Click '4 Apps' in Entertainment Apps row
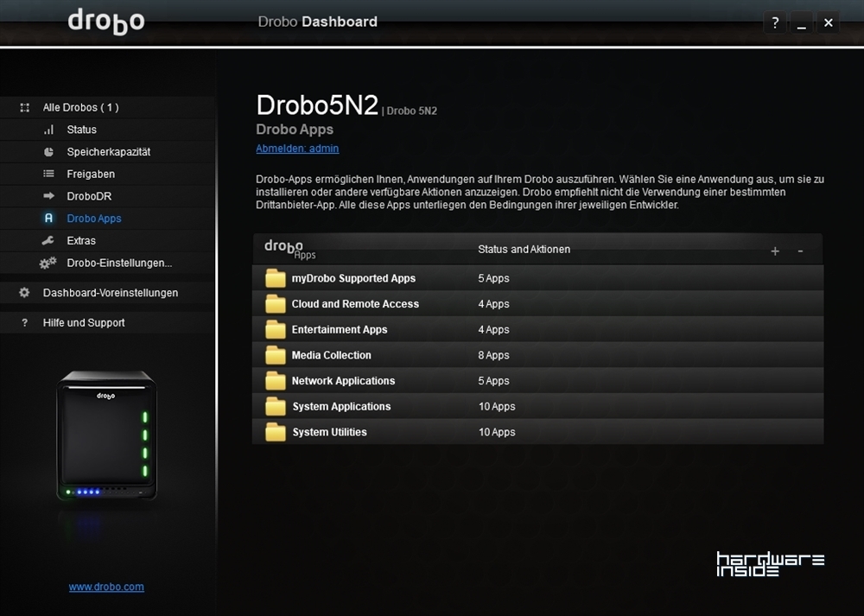The image size is (864, 616). click(493, 329)
